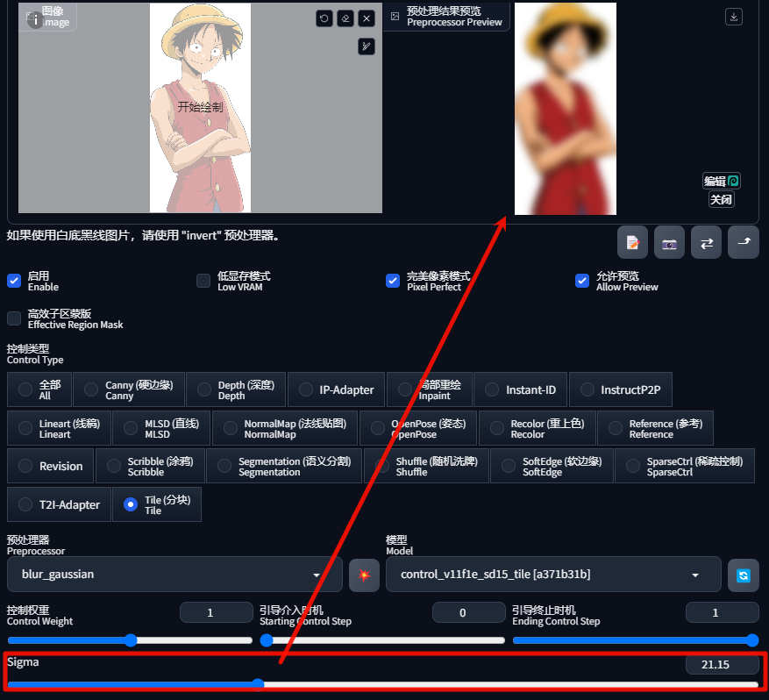The height and width of the screenshot is (700, 769).
Task: Toggle the Allow Preview checkbox
Action: tap(582, 281)
